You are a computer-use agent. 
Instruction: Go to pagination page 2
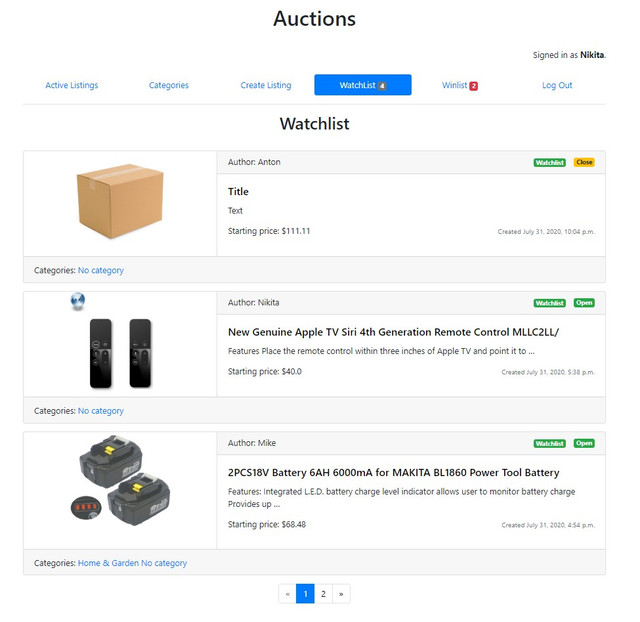coord(323,593)
